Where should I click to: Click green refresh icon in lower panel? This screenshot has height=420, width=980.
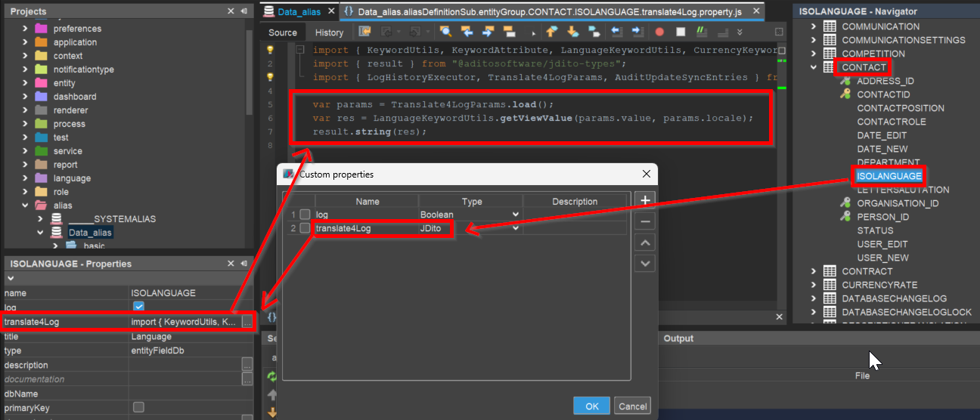[272, 376]
